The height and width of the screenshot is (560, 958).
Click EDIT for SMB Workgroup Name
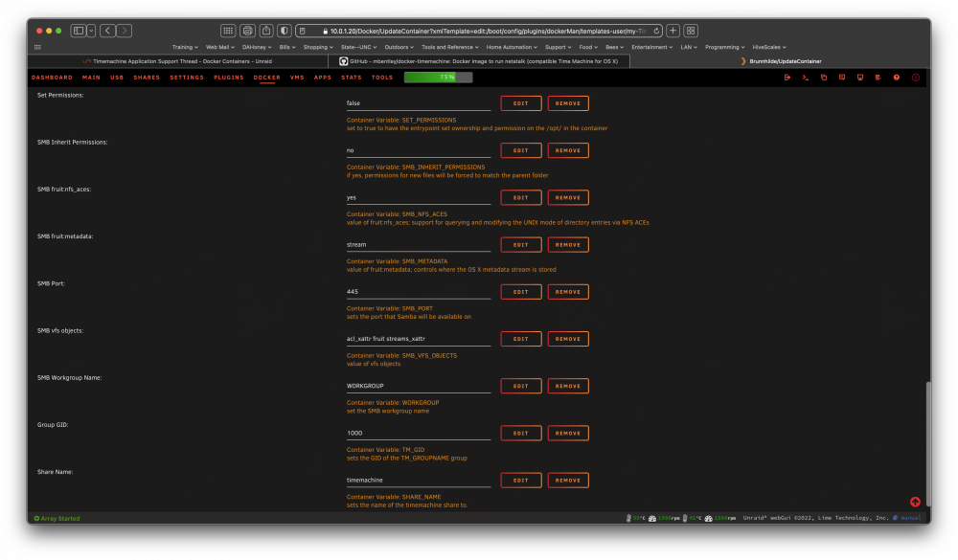(x=520, y=386)
